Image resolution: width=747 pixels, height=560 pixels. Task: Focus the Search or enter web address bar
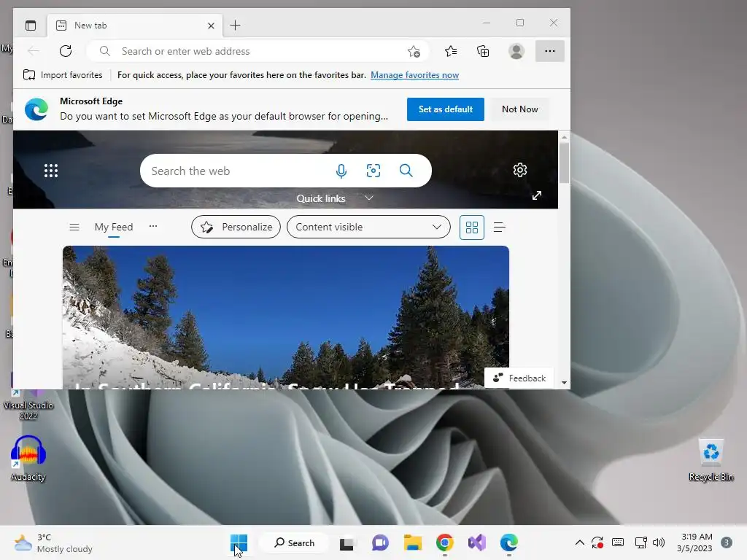(x=258, y=51)
